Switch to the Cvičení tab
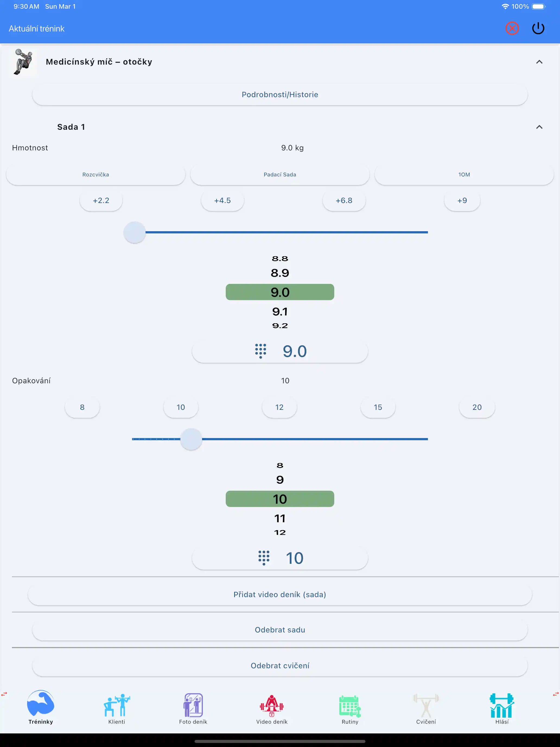Viewport: 560px width, 747px height. (426, 705)
